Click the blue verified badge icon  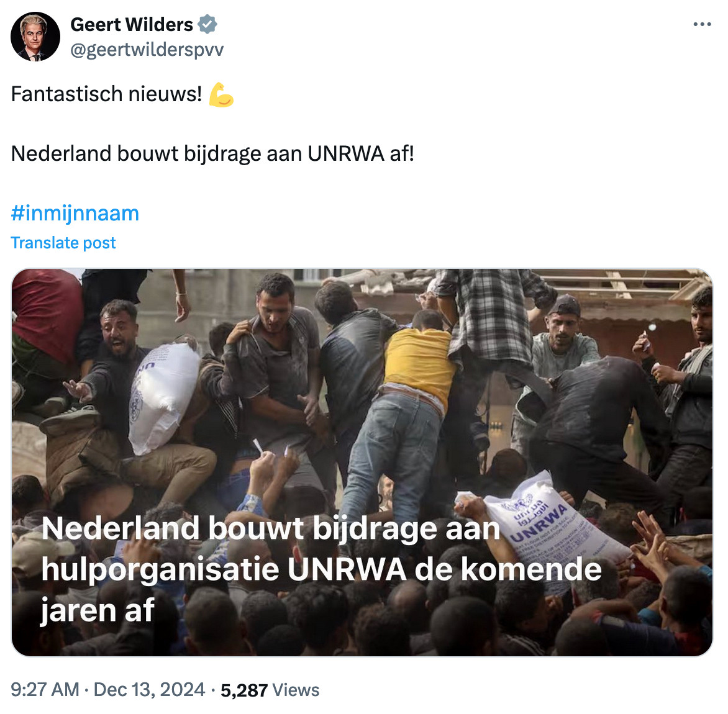click(x=207, y=24)
